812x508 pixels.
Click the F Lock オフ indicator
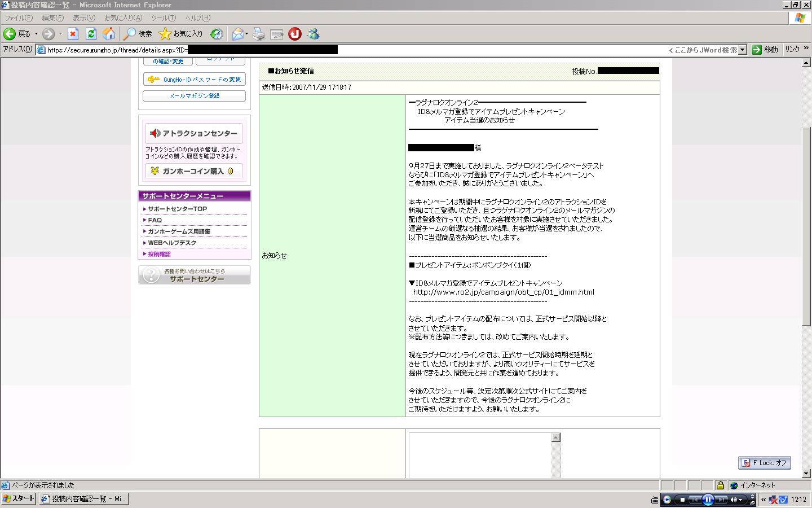pos(765,463)
